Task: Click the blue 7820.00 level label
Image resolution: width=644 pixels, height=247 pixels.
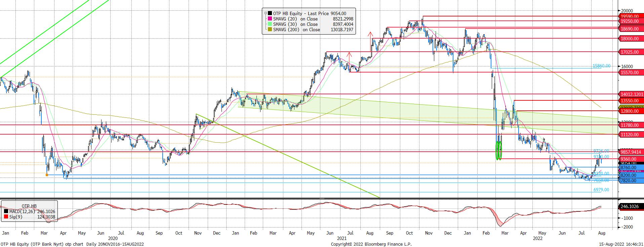Action: (631, 181)
